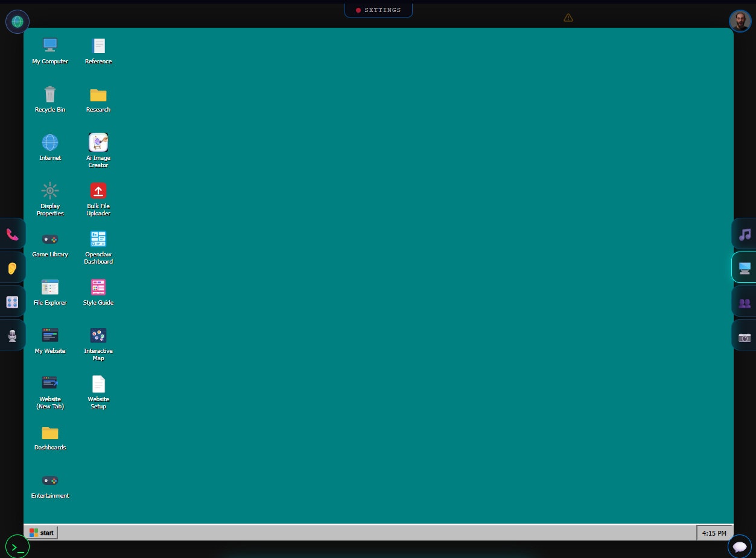The height and width of the screenshot is (558, 756).
Task: Open the Game Library
Action: pos(50,239)
